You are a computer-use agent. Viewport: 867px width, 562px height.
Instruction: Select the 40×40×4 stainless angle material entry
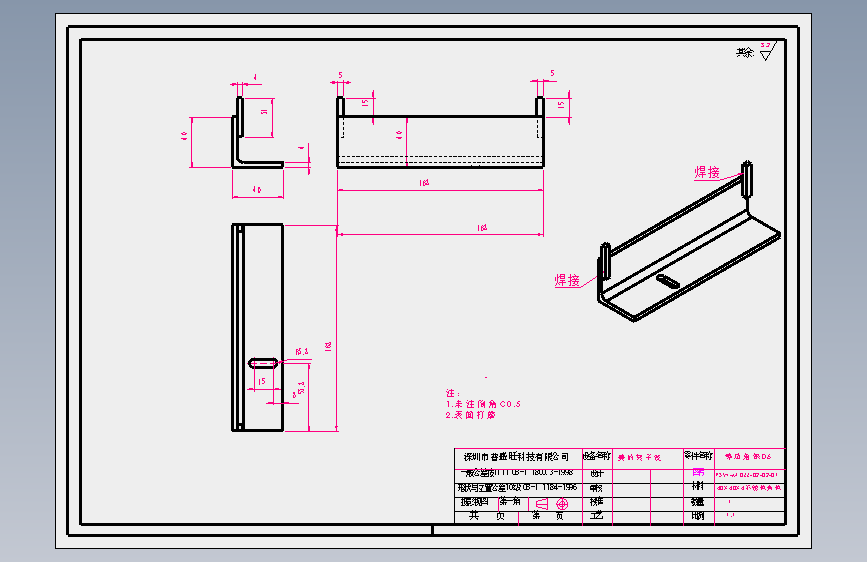point(749,488)
